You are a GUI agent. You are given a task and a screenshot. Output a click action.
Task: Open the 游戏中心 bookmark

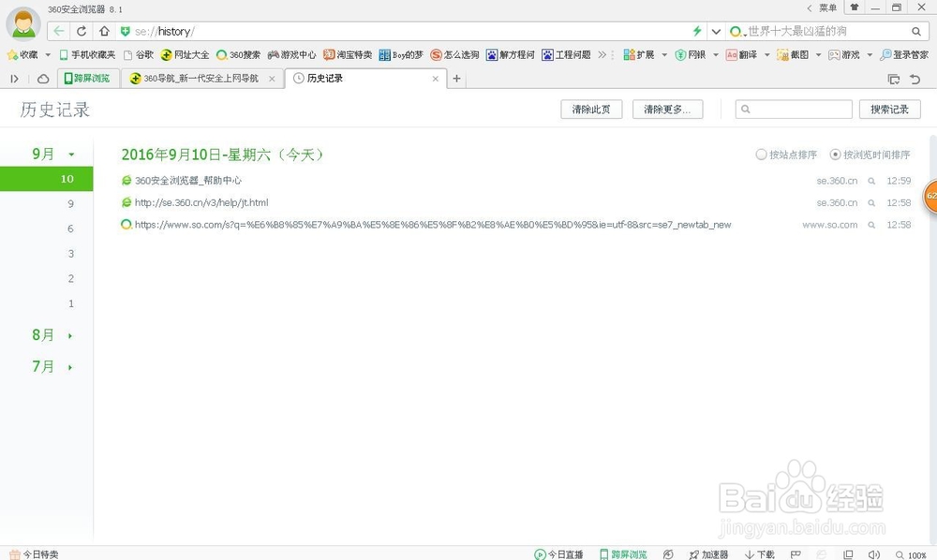[x=291, y=55]
